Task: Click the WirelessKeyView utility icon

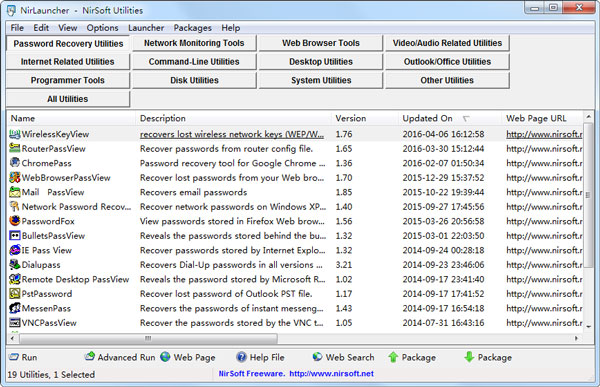Action: 15,134
